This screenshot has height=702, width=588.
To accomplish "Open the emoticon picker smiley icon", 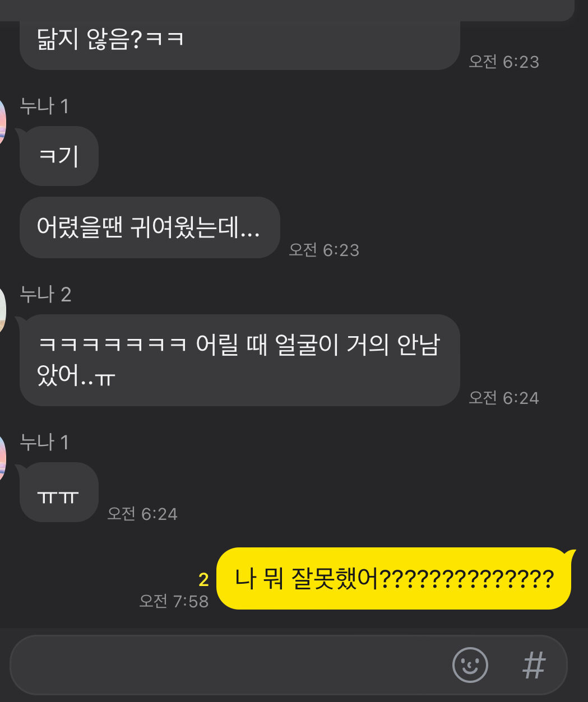I will tap(470, 665).
